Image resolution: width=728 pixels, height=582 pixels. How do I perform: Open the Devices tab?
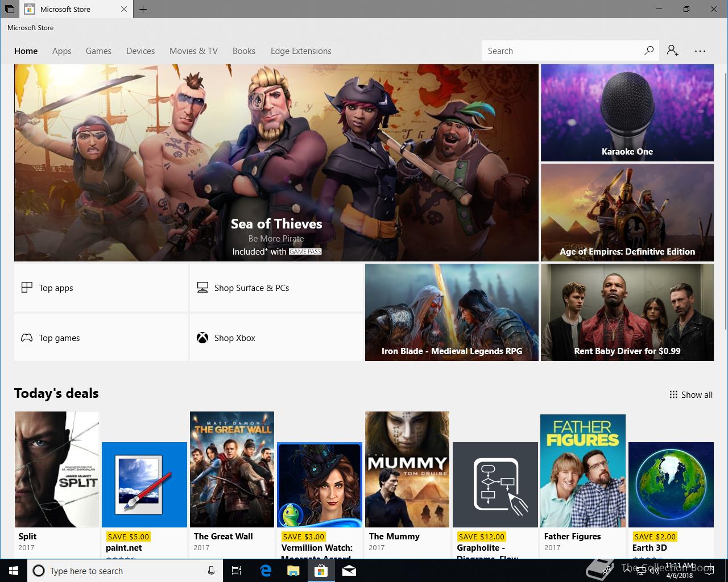pos(140,51)
